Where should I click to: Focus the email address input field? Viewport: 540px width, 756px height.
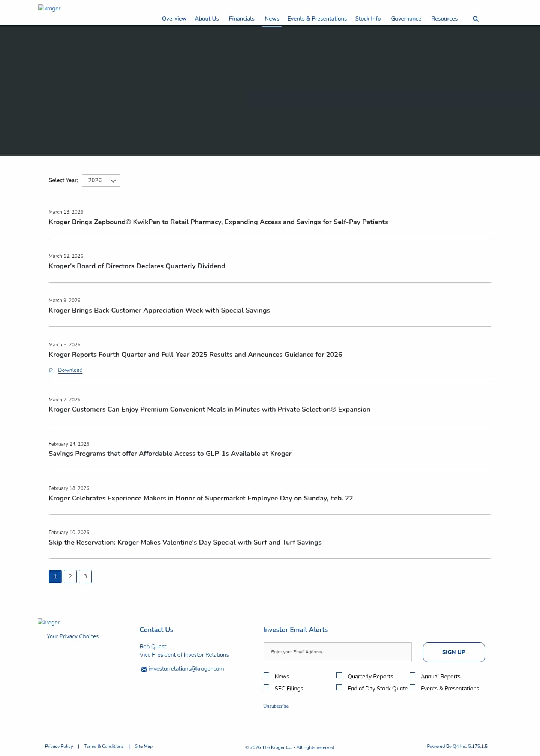click(337, 652)
